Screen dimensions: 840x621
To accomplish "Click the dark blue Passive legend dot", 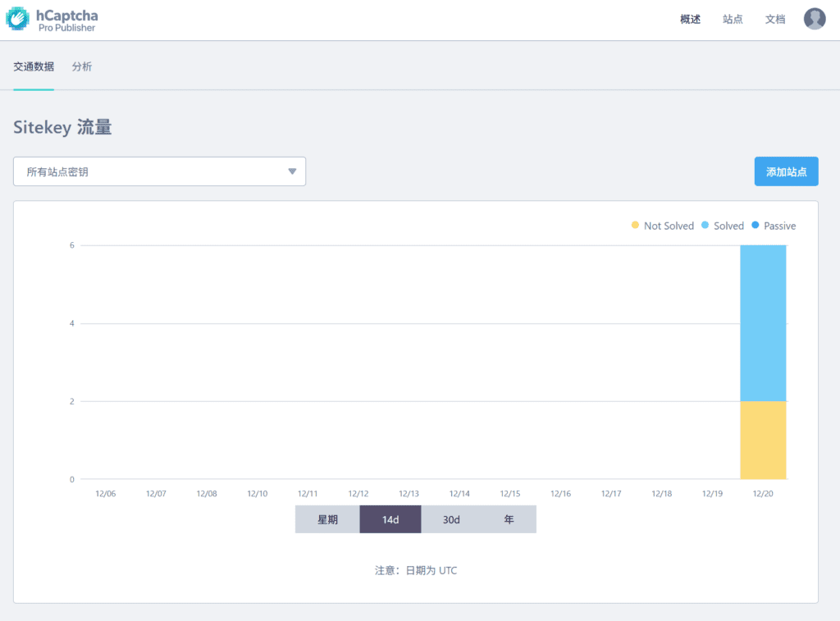I will click(755, 226).
